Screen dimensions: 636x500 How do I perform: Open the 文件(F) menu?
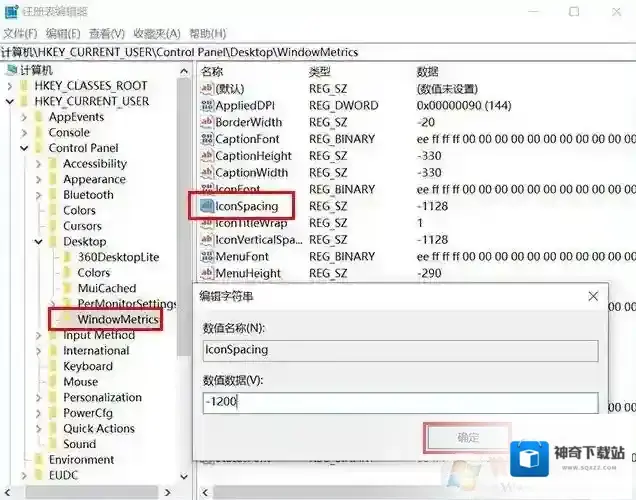pyautogui.click(x=20, y=34)
